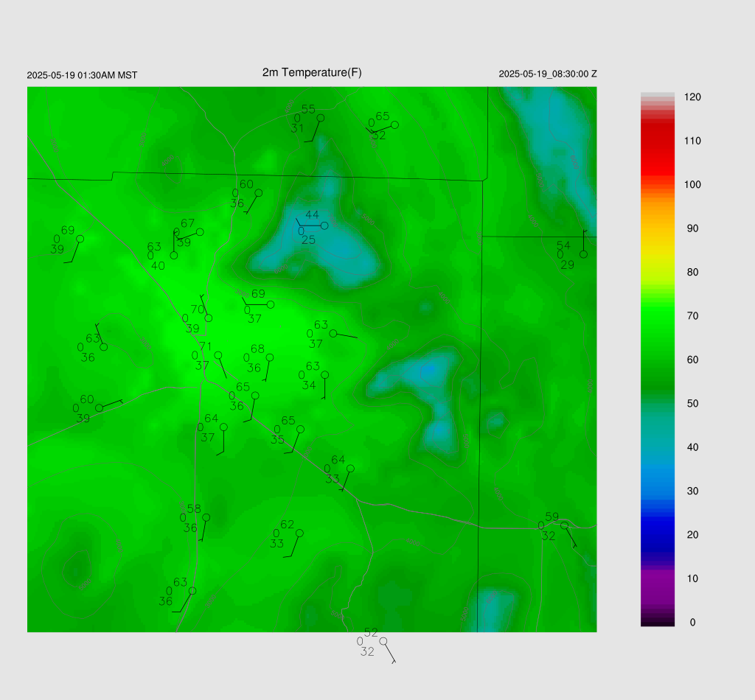Click the 90 label on the color scale
Viewport: 755px width, 700px height.
(x=692, y=228)
